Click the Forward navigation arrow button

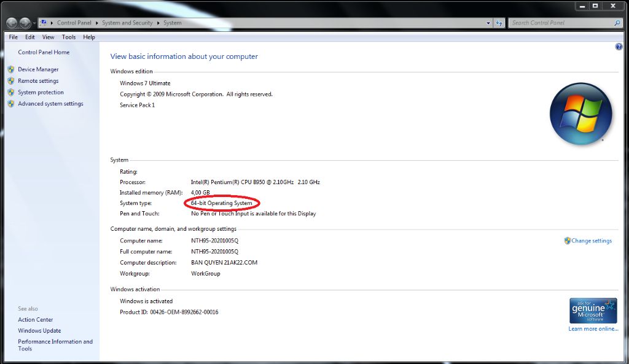25,23
